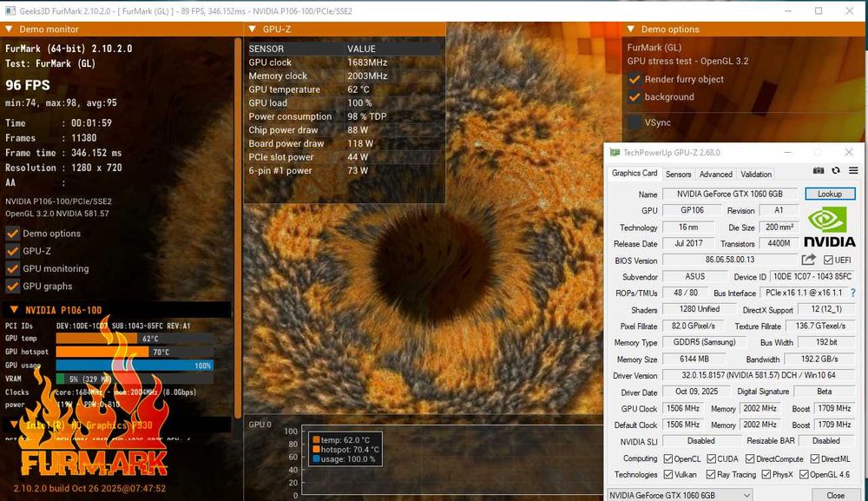The image size is (868, 501).
Task: Open the Advanced tab in GPU-Z
Action: point(715,174)
